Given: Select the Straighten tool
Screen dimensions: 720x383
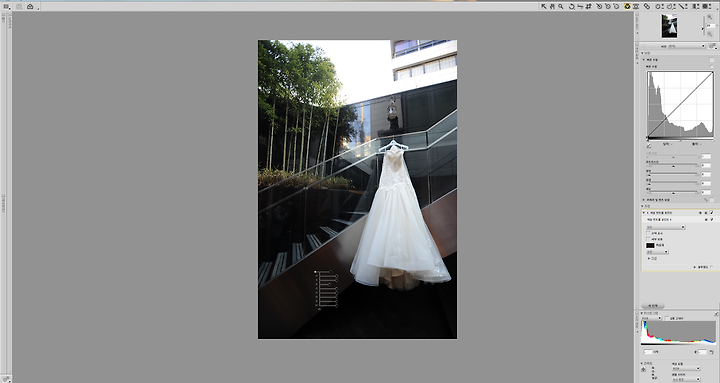Looking at the screenshot, I should 580,6.
